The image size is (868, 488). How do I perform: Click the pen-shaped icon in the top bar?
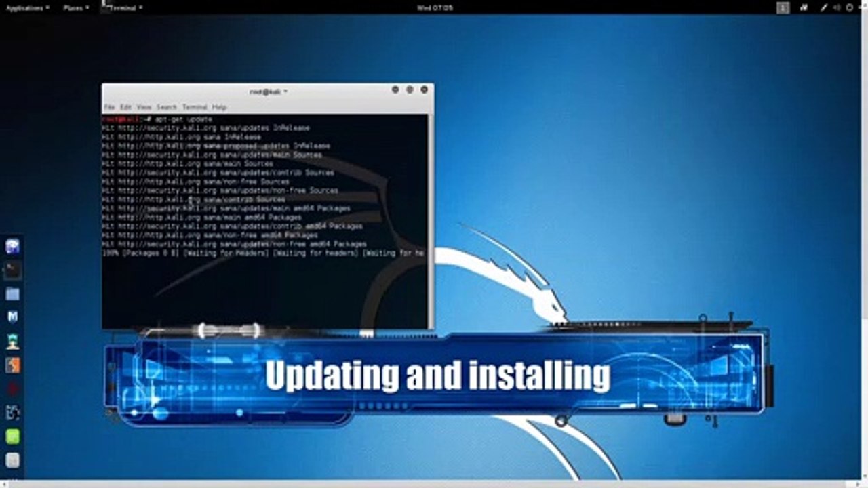pyautogui.click(x=824, y=7)
